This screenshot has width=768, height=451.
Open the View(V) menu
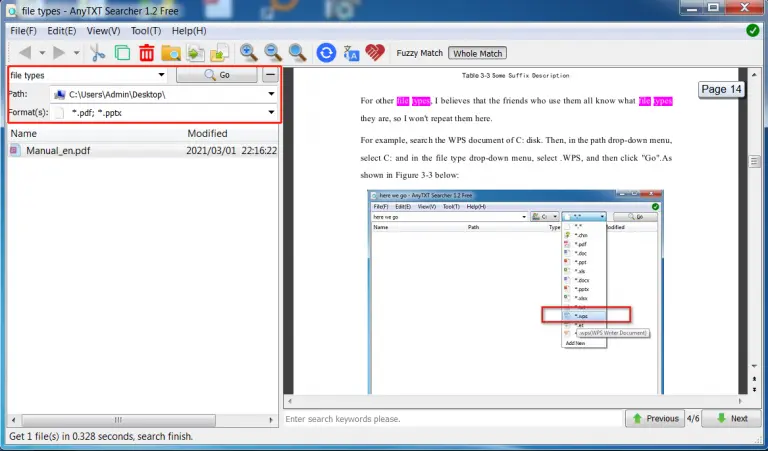pos(103,31)
